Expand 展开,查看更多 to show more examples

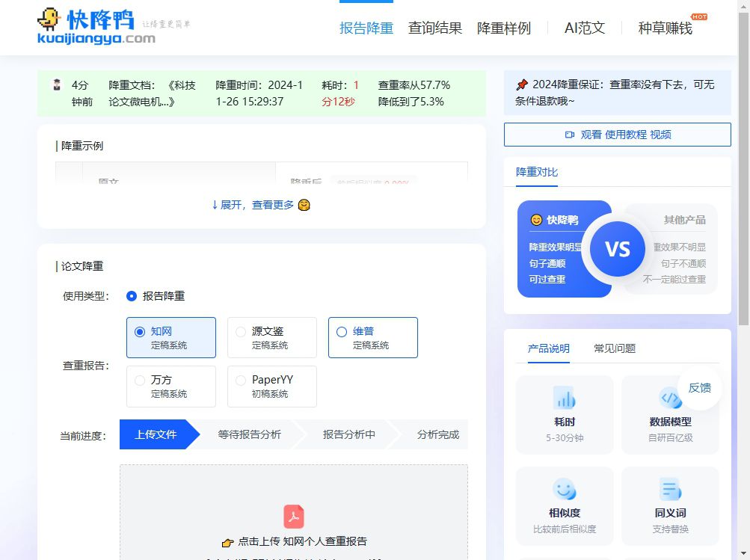pos(261,205)
